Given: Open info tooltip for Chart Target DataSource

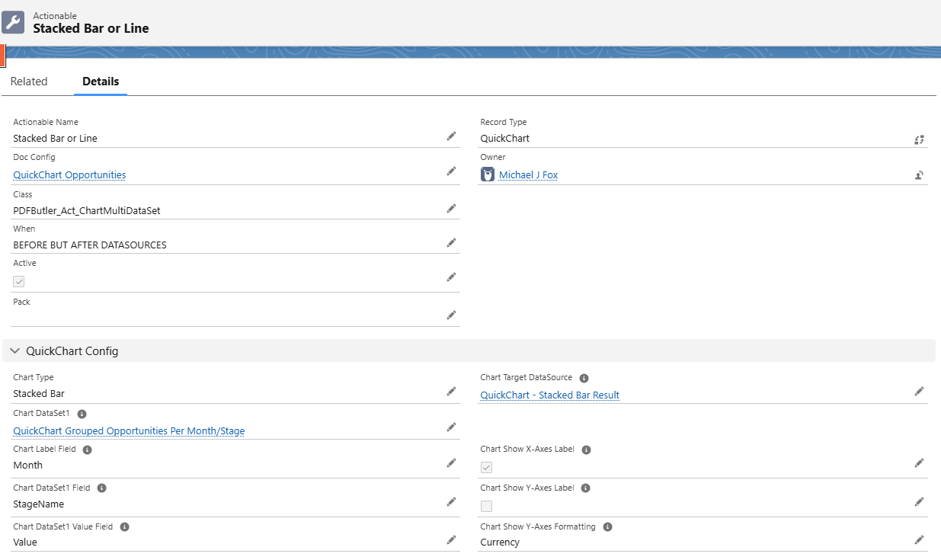Looking at the screenshot, I should 584,378.
